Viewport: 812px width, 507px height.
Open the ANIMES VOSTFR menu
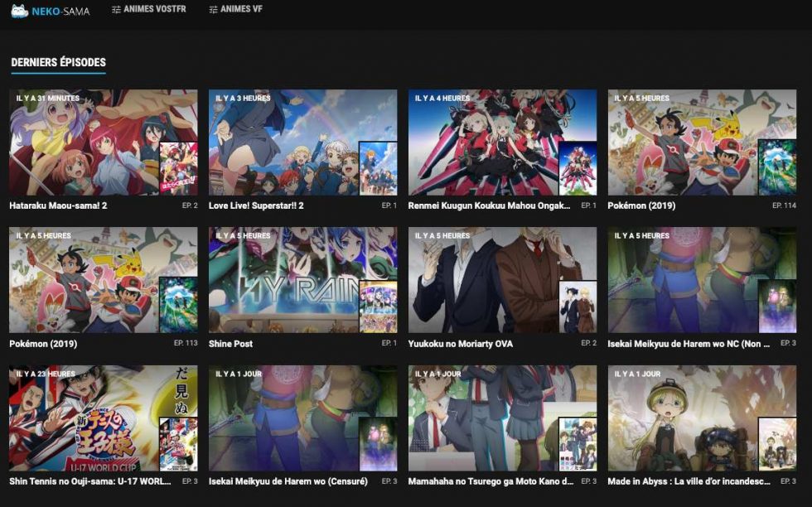[x=154, y=9]
